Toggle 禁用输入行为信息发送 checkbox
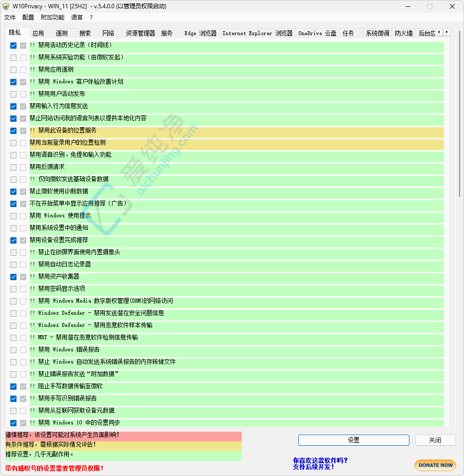This screenshot has width=464, height=476. pos(13,106)
